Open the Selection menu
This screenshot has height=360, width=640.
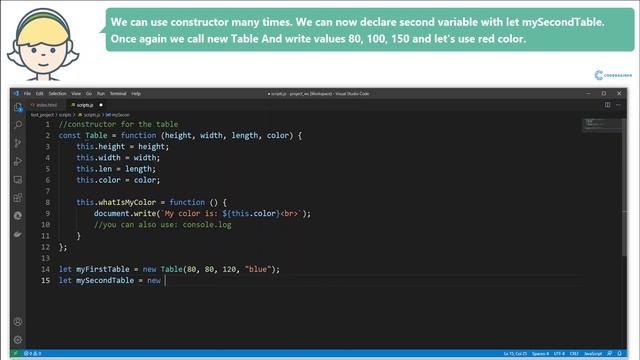[x=58, y=93]
